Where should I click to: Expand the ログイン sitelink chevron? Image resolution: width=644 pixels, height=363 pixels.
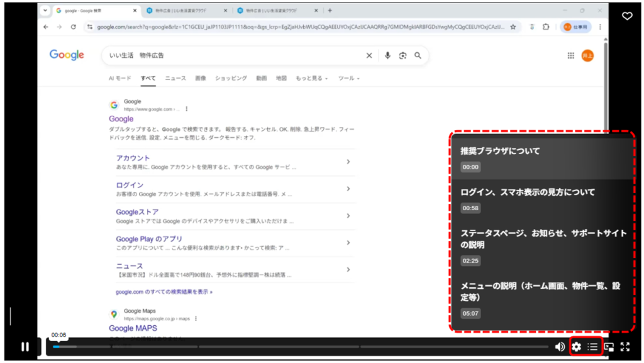(x=348, y=189)
